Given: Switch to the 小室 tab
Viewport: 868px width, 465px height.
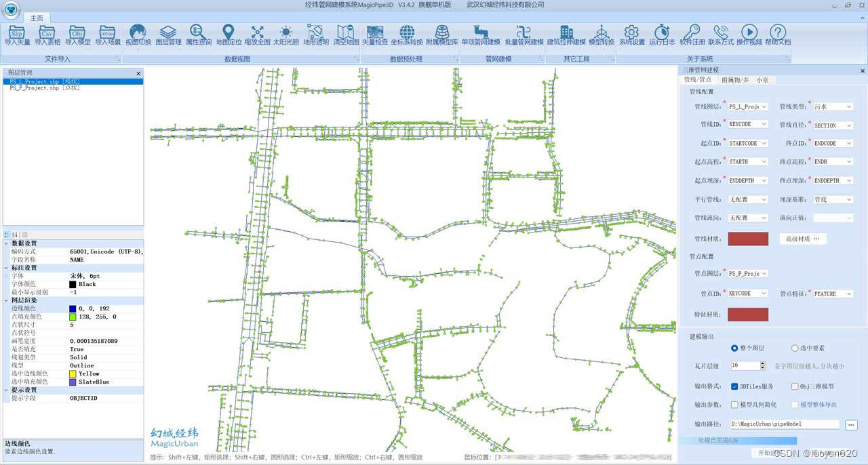Looking at the screenshot, I should tap(763, 80).
